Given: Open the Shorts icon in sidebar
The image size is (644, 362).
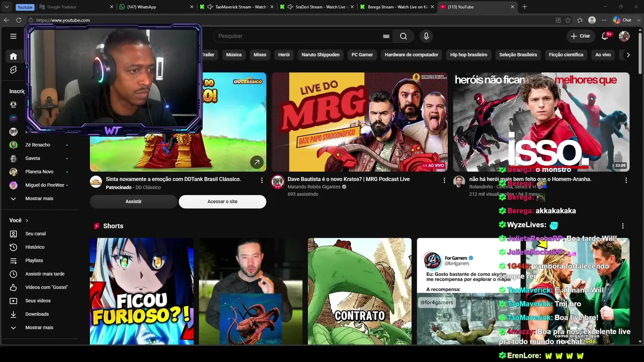Looking at the screenshot, I should point(14,70).
